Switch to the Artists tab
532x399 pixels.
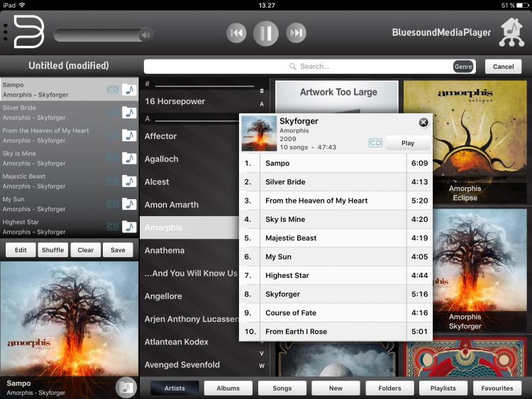[x=174, y=388]
